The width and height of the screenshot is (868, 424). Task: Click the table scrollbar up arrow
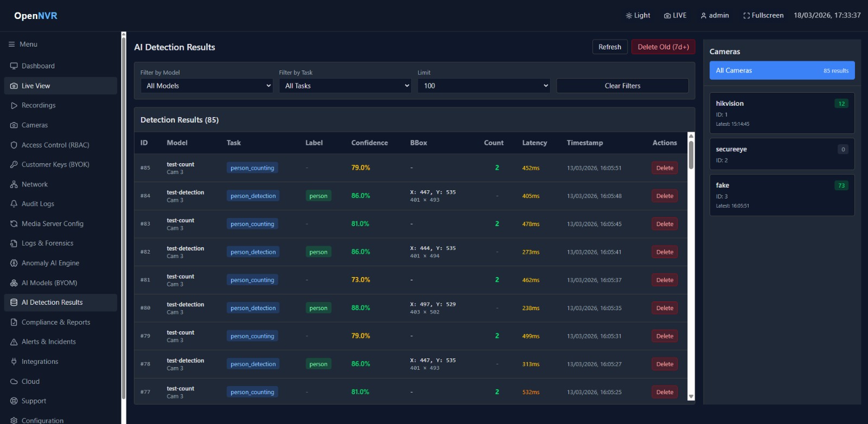[691, 136]
